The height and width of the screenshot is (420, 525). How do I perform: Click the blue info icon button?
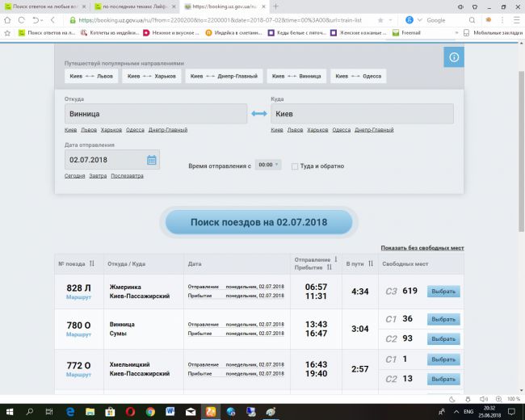click(x=453, y=57)
